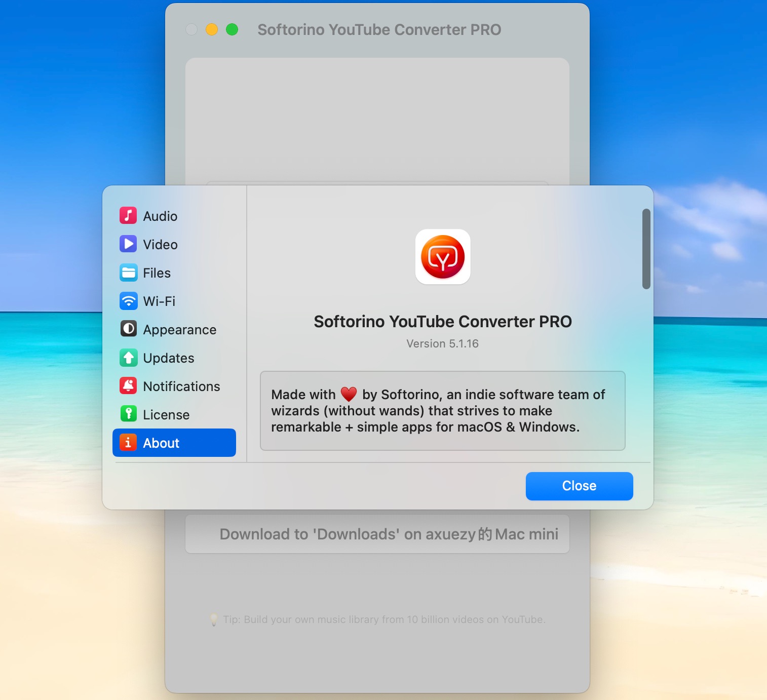Click the Updates arrow icon
This screenshot has width=767, height=700.
[x=128, y=358]
